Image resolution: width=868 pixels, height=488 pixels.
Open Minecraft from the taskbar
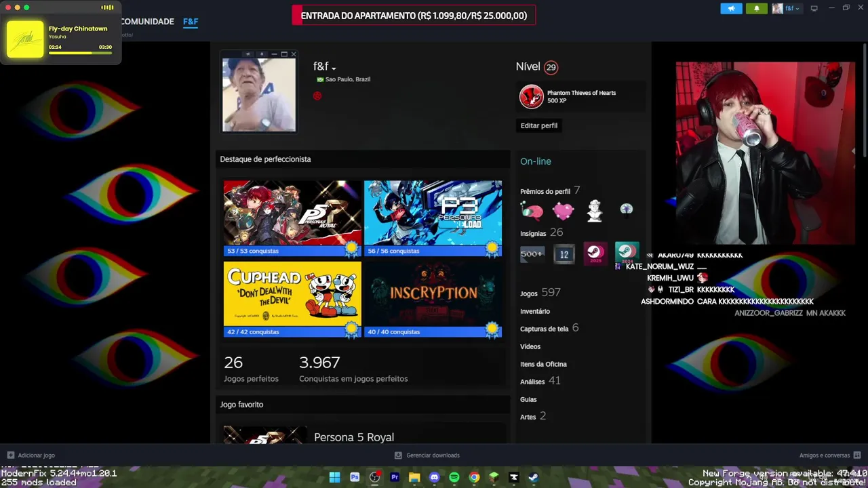494,477
